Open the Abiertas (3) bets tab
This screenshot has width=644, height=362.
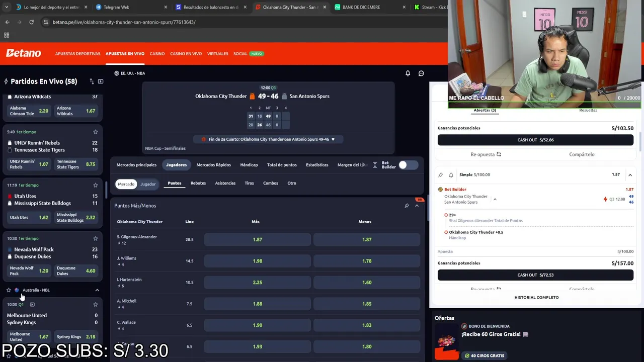click(x=485, y=110)
